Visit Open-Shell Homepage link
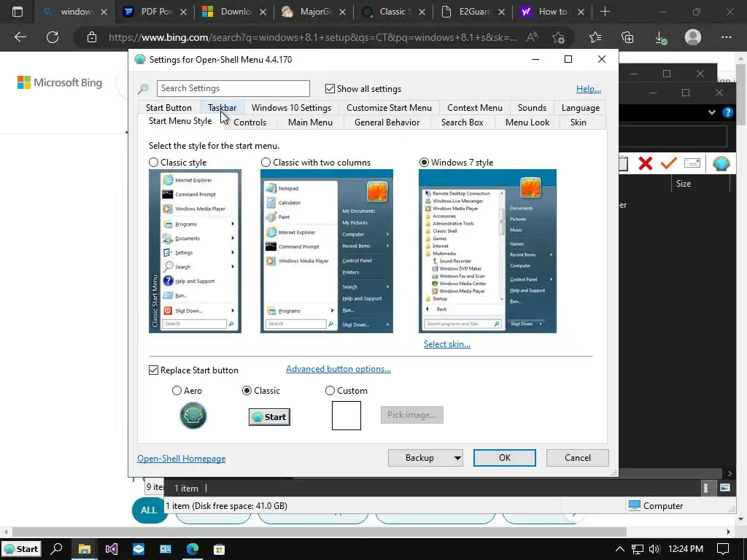747x560 pixels. (182, 459)
